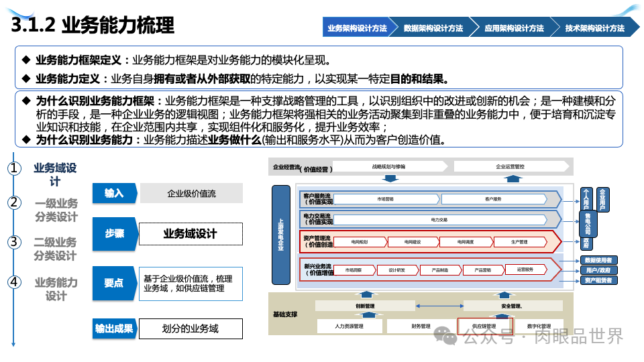644x362 pixels.
Task: Select the 业务架构设计方法 chevron tab
Action: click(x=357, y=27)
